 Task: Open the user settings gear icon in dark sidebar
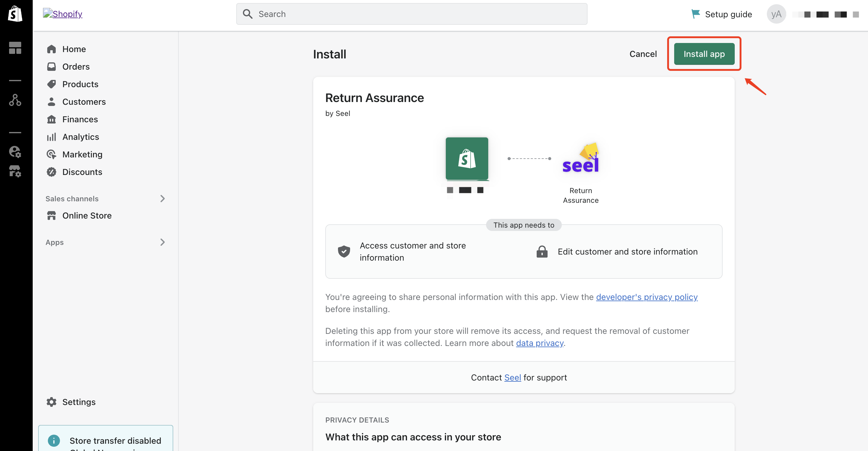15,152
